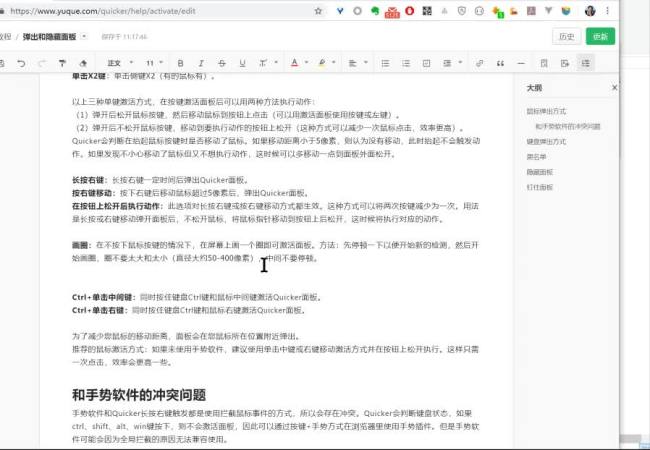Open the indent options arrow

point(460,63)
